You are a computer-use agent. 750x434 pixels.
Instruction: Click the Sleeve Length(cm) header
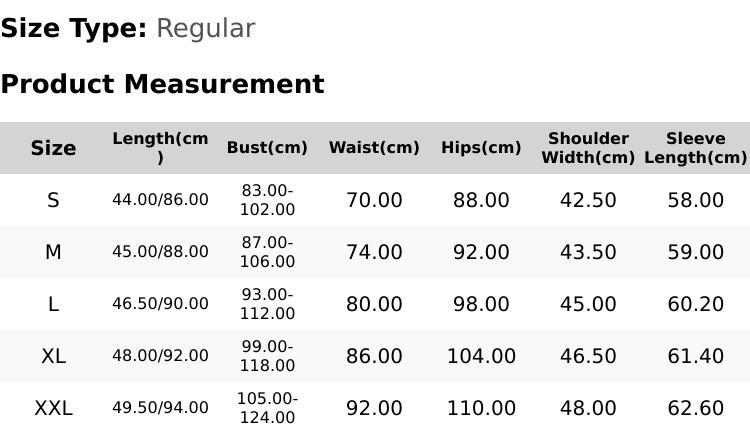click(695, 148)
